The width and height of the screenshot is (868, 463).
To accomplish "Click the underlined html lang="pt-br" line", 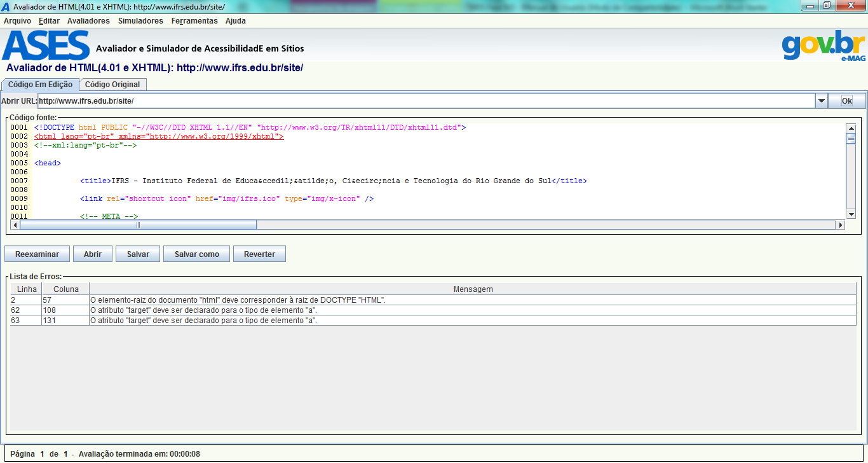I will pos(159,137).
